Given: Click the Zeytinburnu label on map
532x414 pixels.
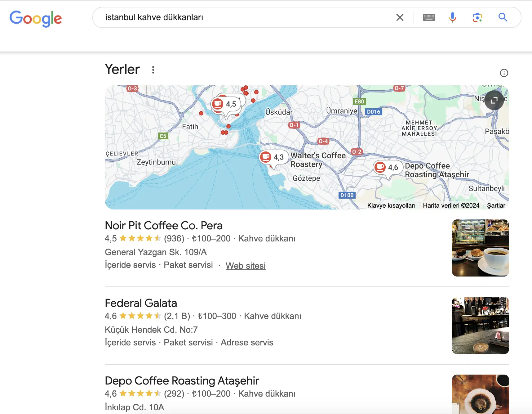Looking at the screenshot, I should pyautogui.click(x=156, y=162).
